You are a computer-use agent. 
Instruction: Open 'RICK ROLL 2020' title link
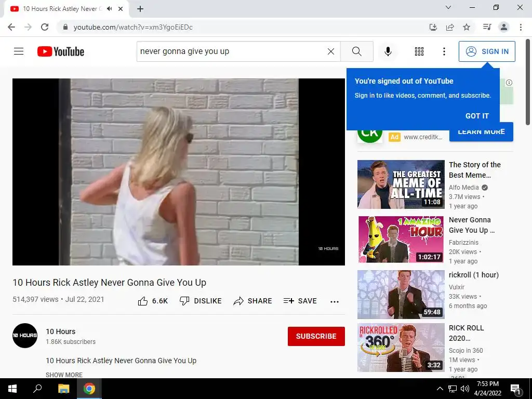pyautogui.click(x=466, y=333)
